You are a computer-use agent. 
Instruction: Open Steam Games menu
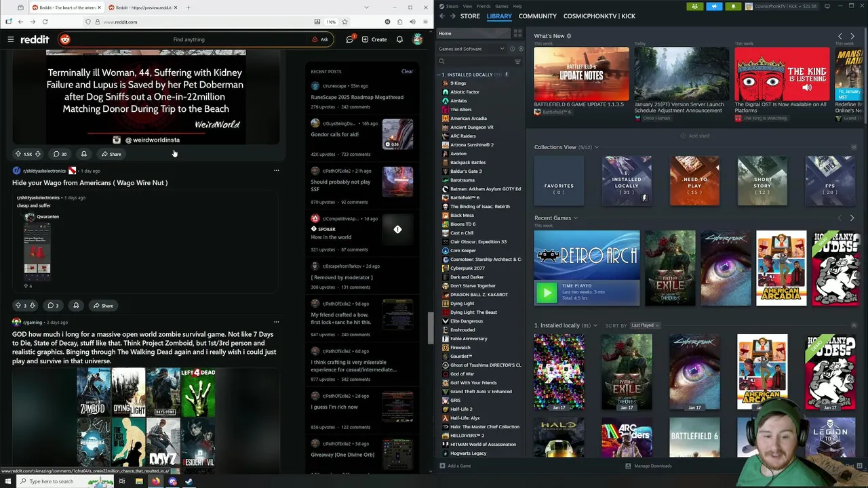point(502,6)
